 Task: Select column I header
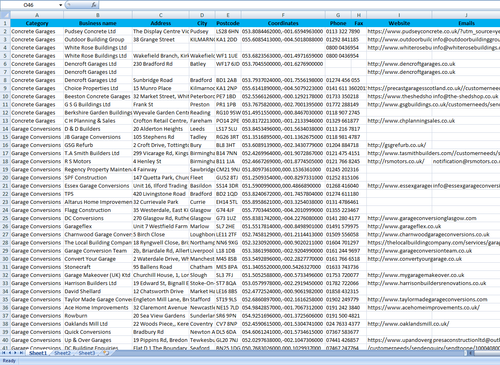click(x=399, y=15)
